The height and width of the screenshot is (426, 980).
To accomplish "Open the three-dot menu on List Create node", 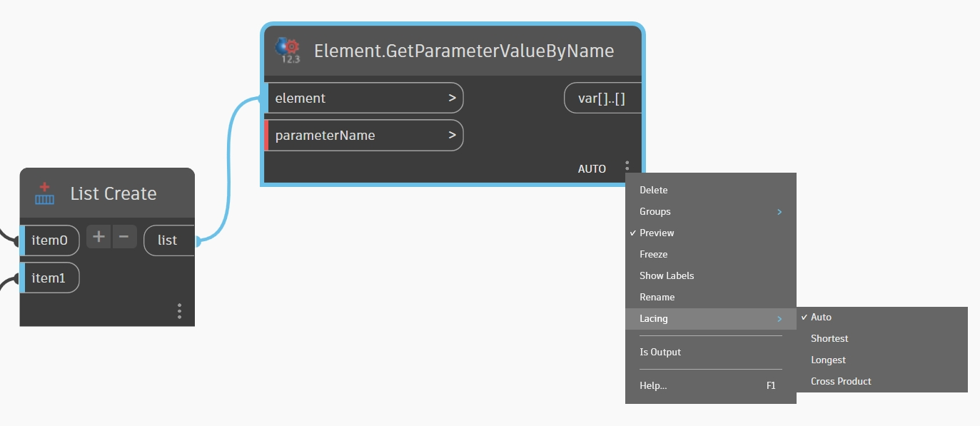I will pos(179,311).
